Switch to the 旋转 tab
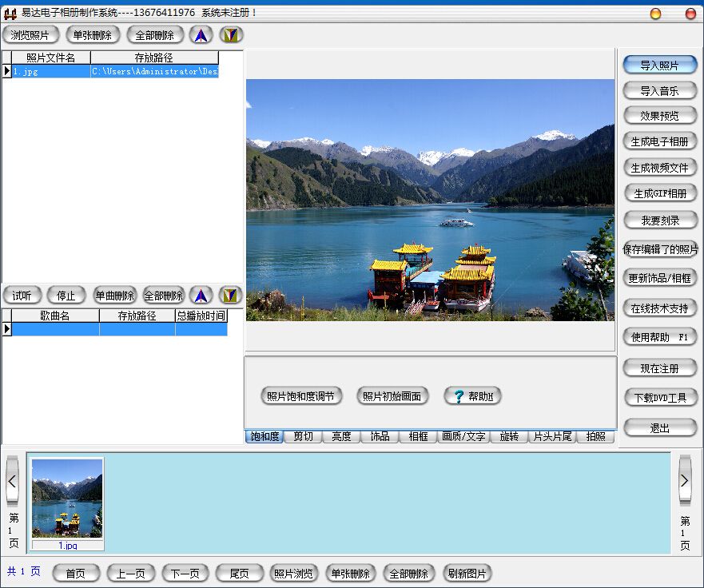 pyautogui.click(x=509, y=436)
